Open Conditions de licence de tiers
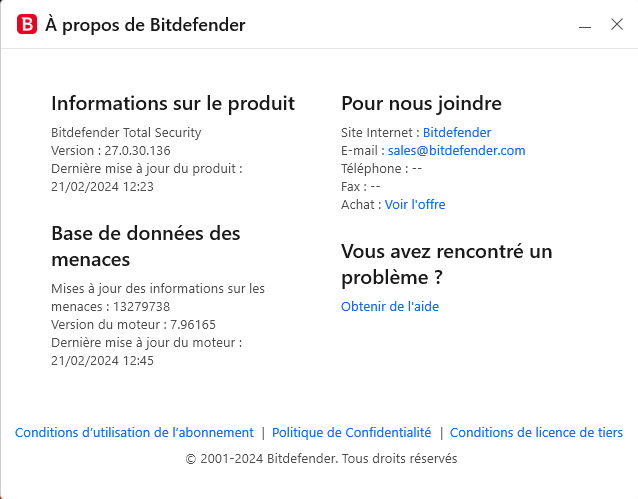The height and width of the screenshot is (499, 638). [x=536, y=433]
